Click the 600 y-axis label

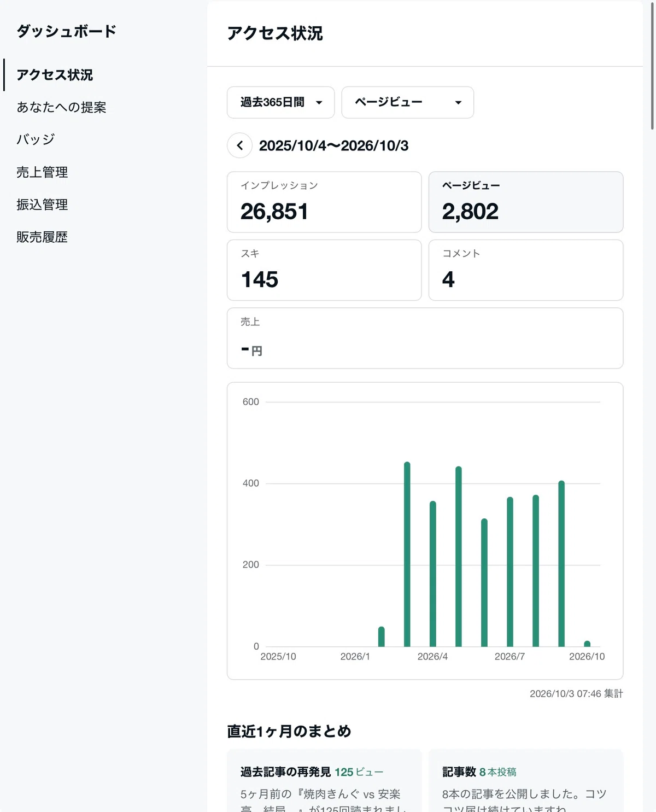click(251, 402)
